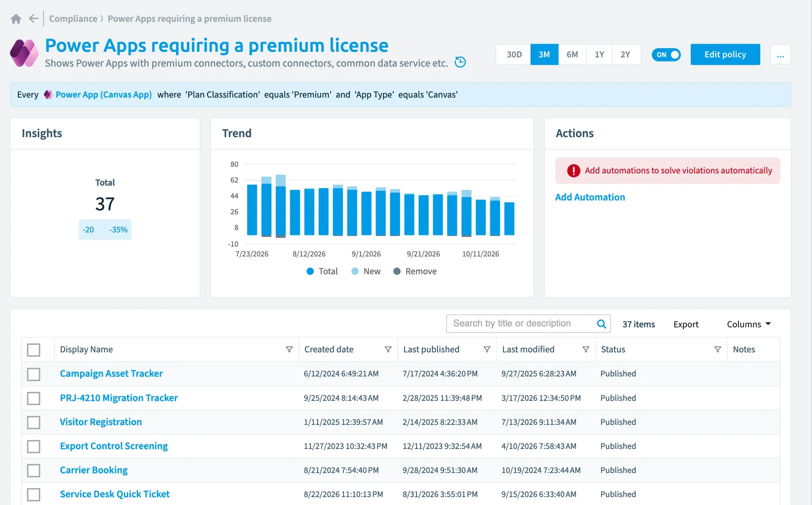Filter the Created date column
This screenshot has height=505, width=812.
click(388, 349)
